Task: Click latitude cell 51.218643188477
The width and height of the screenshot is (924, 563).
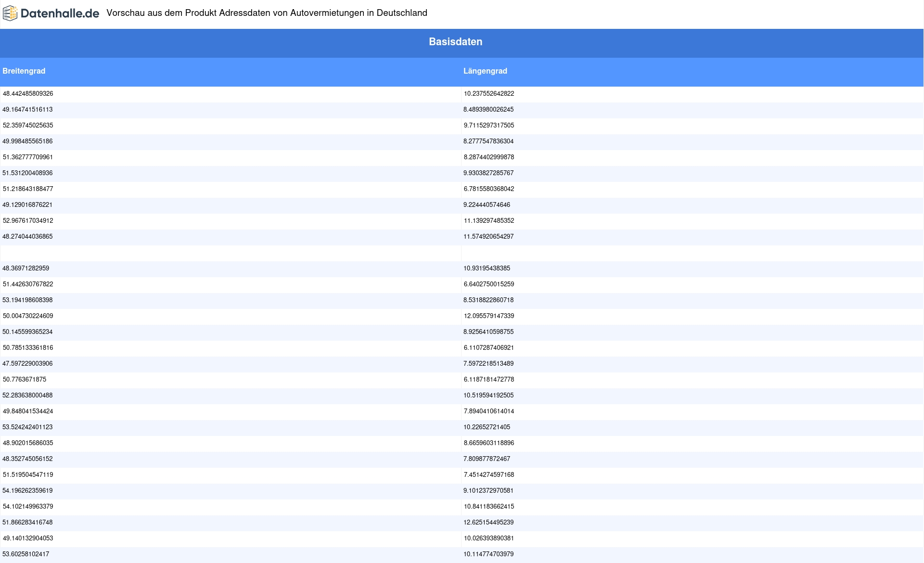Action: pos(28,189)
